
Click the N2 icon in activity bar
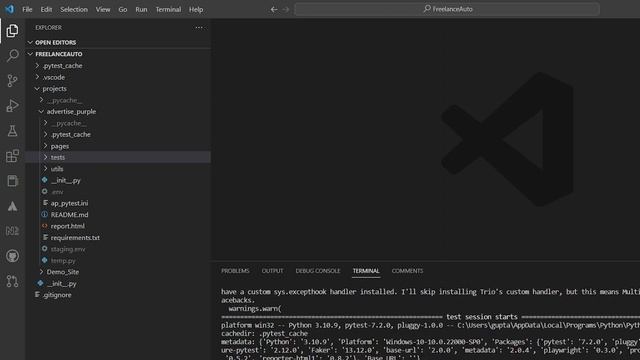[x=12, y=231]
